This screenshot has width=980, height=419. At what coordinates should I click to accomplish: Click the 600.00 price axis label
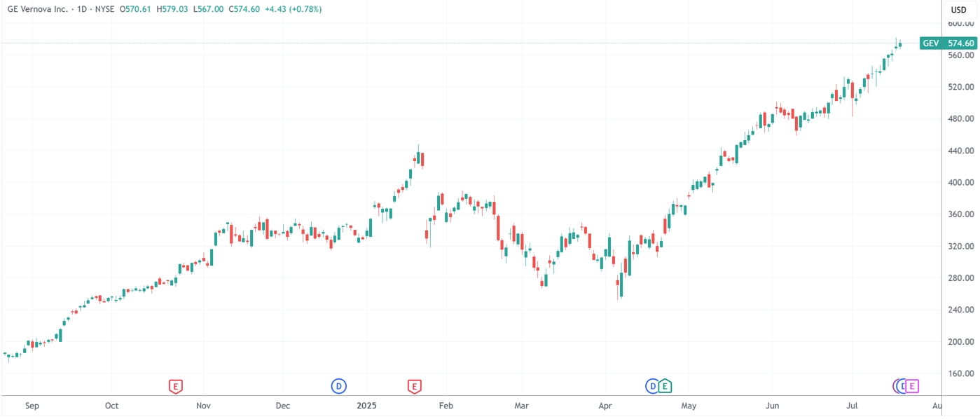[961, 23]
